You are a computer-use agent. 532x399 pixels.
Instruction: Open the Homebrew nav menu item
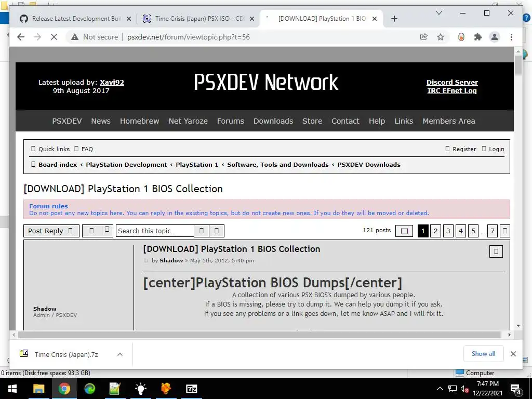pyautogui.click(x=139, y=121)
